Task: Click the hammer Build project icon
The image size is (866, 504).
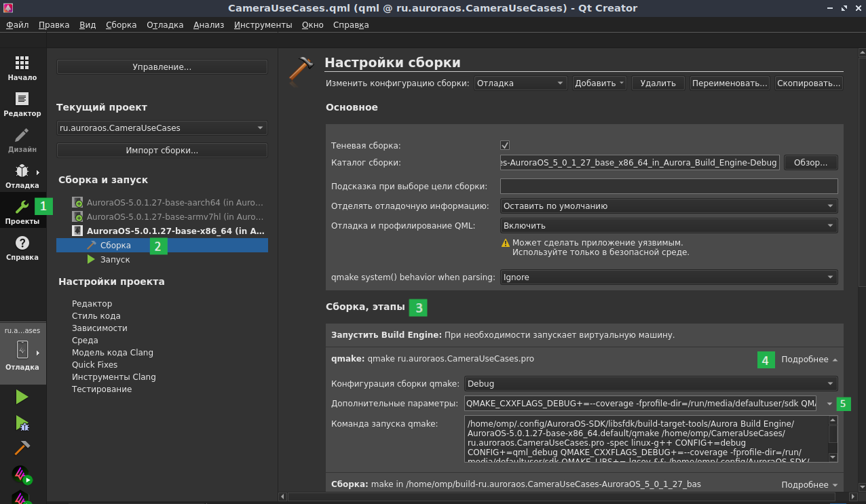Action: (x=22, y=448)
